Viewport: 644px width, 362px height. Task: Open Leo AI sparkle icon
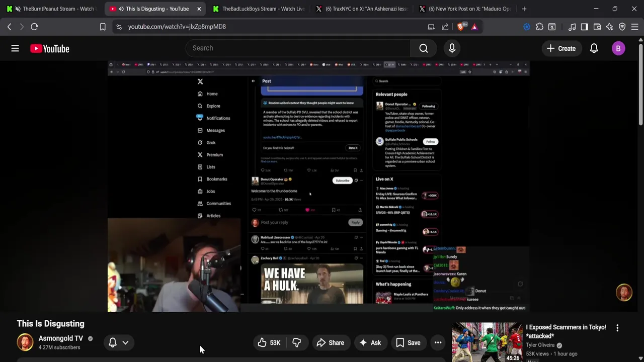click(609, 27)
